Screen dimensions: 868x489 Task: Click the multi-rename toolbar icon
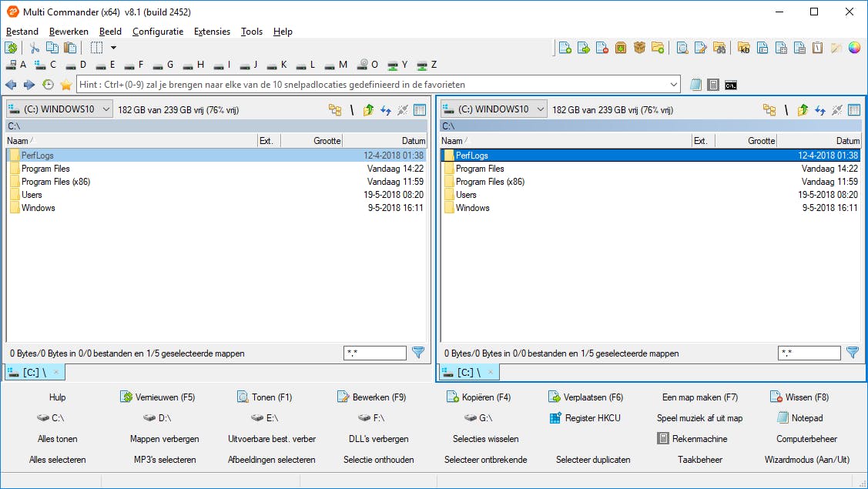(762, 49)
